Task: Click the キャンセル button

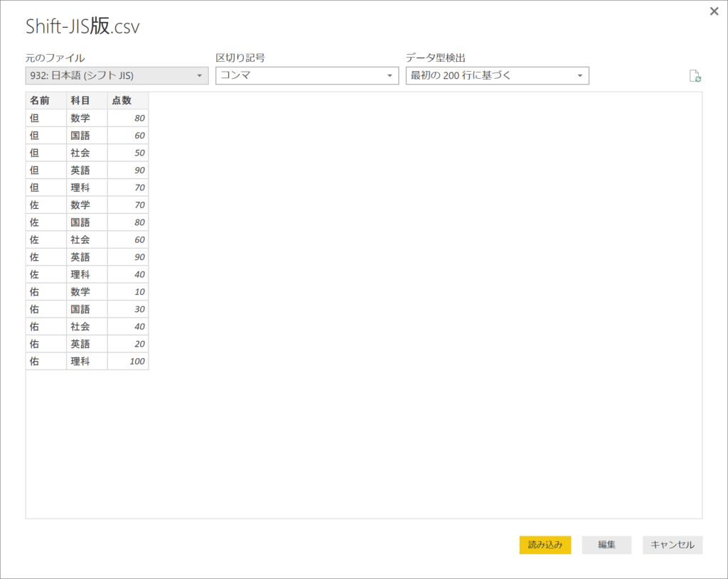Action: point(673,545)
